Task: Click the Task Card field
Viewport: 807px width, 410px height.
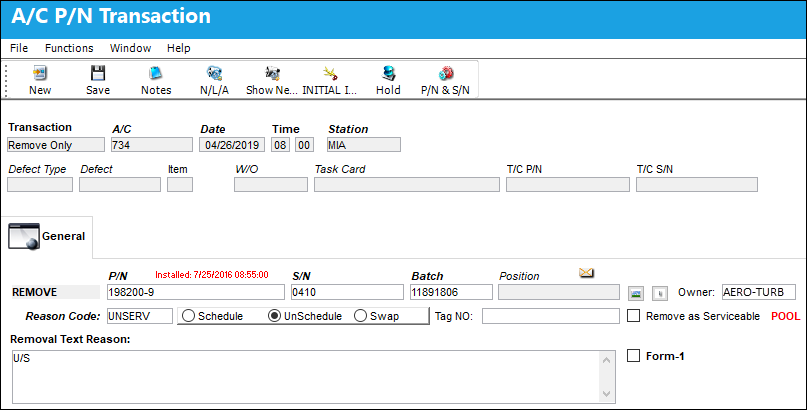Action: tap(407, 185)
